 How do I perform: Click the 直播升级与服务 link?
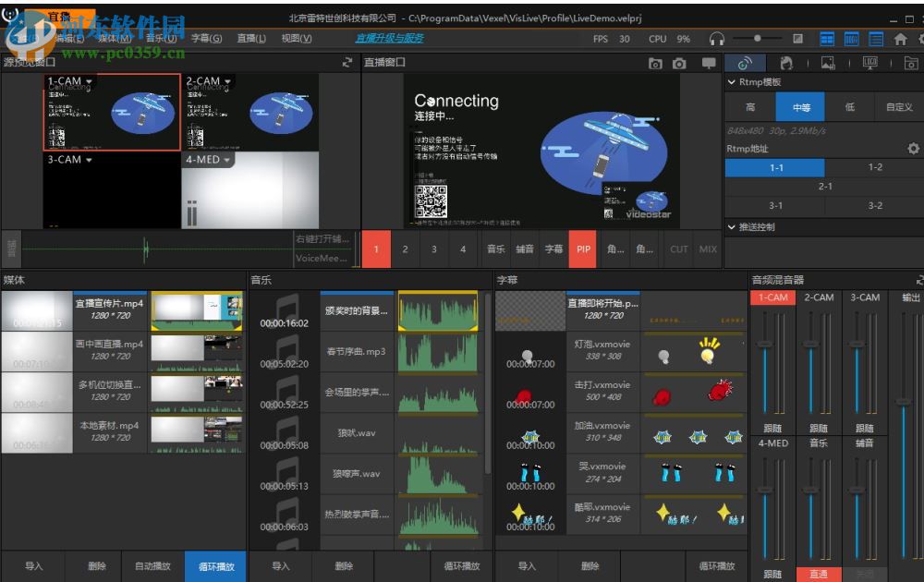pos(389,39)
